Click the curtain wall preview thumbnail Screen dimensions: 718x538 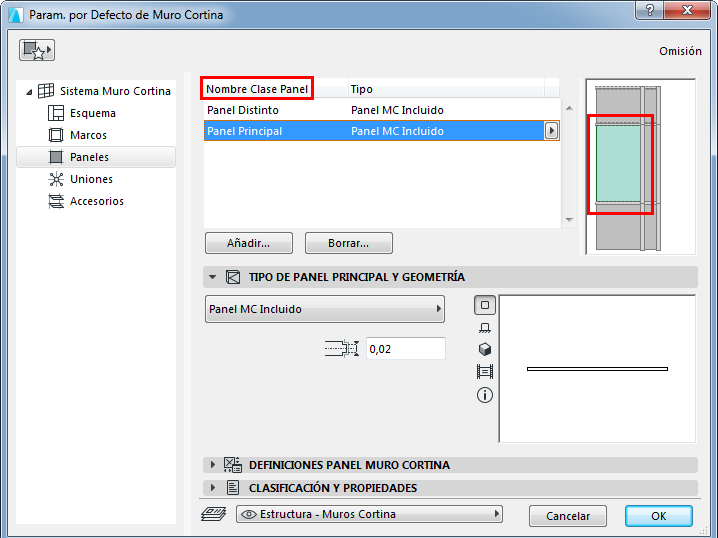click(x=640, y=167)
